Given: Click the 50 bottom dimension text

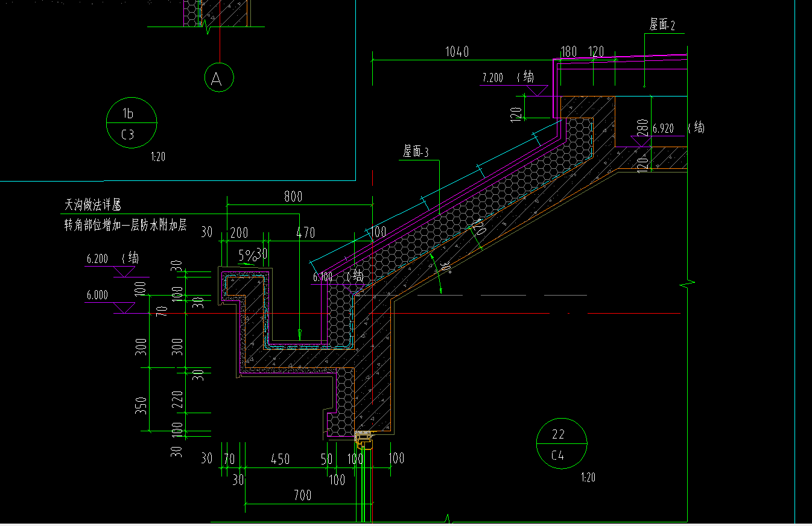Looking at the screenshot, I should [326, 460].
